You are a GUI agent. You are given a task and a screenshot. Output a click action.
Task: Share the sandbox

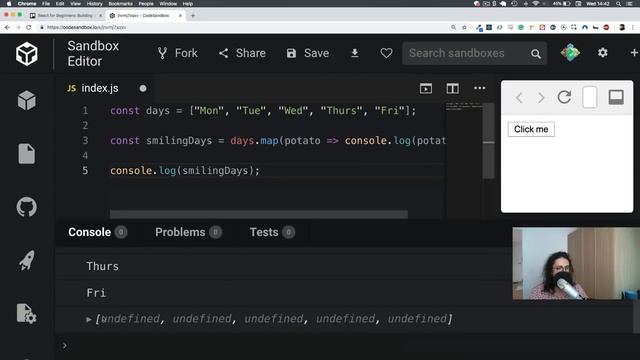coord(242,53)
